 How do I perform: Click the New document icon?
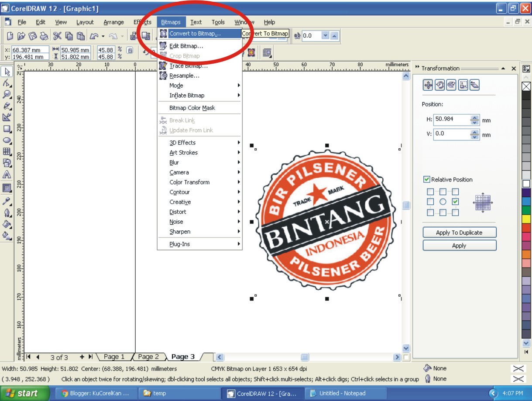tap(10, 36)
